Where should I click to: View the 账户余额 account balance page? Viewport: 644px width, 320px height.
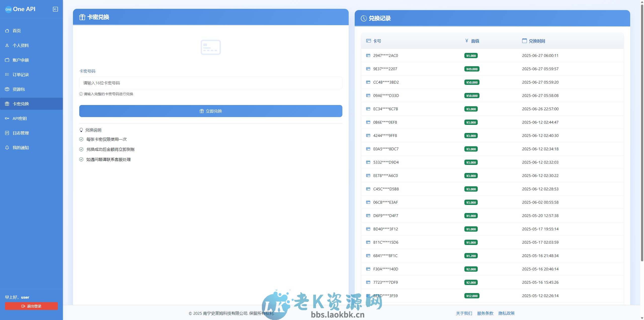(21, 60)
